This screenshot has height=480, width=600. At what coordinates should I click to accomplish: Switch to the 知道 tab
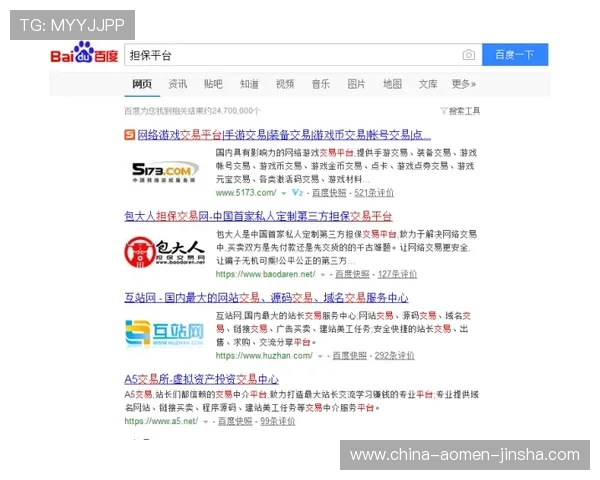tap(249, 84)
